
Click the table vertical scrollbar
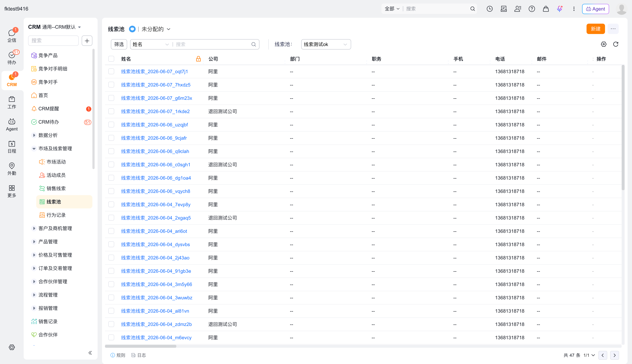click(623, 127)
